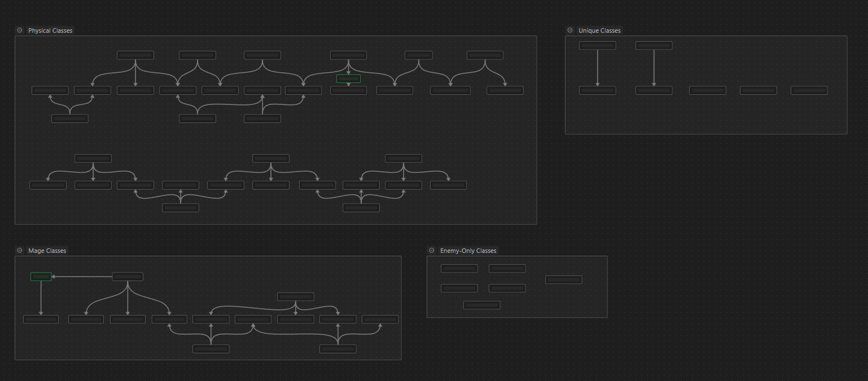Image resolution: width=868 pixels, height=381 pixels.
Task: Select the Unique Classes group title
Action: (x=599, y=30)
